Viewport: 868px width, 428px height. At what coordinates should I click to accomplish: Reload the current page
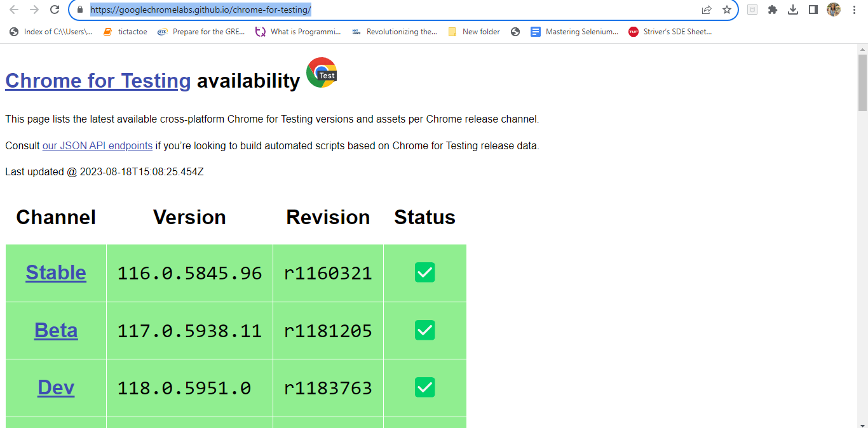[55, 10]
